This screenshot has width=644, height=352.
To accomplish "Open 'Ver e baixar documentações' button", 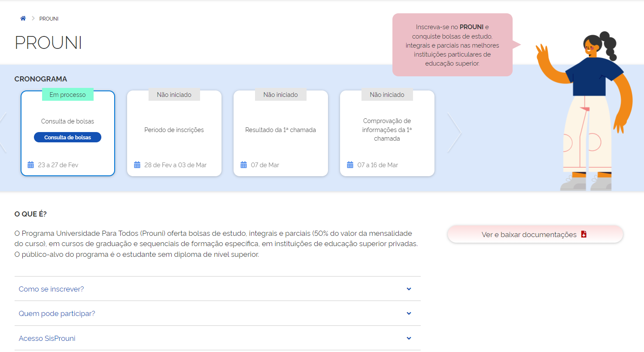I will pyautogui.click(x=529, y=235).
